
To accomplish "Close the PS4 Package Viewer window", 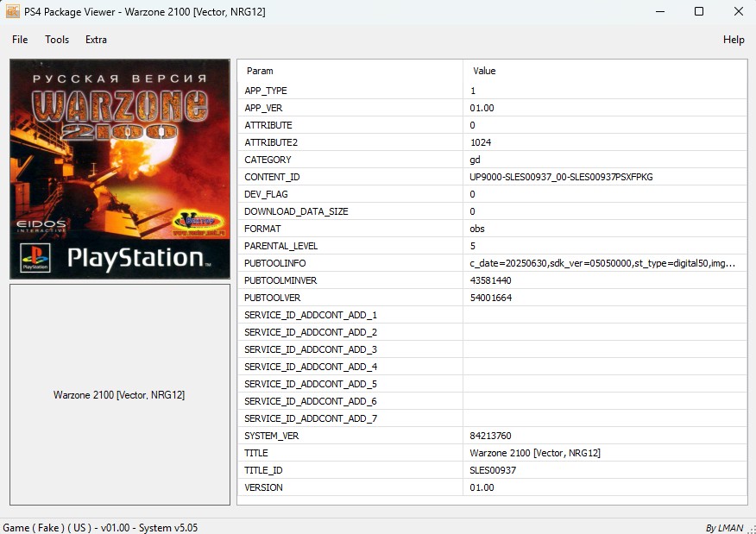I will [738, 11].
